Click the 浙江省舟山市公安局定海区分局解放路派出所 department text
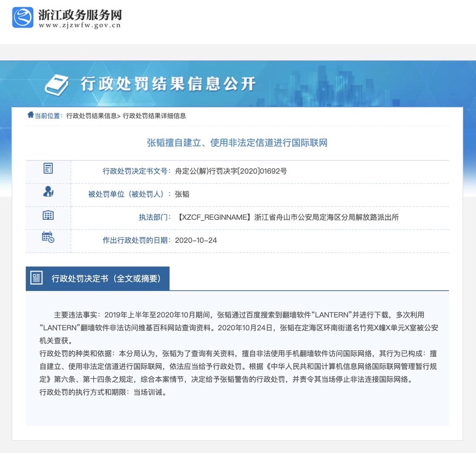The image size is (476, 453). pyautogui.click(x=326, y=217)
